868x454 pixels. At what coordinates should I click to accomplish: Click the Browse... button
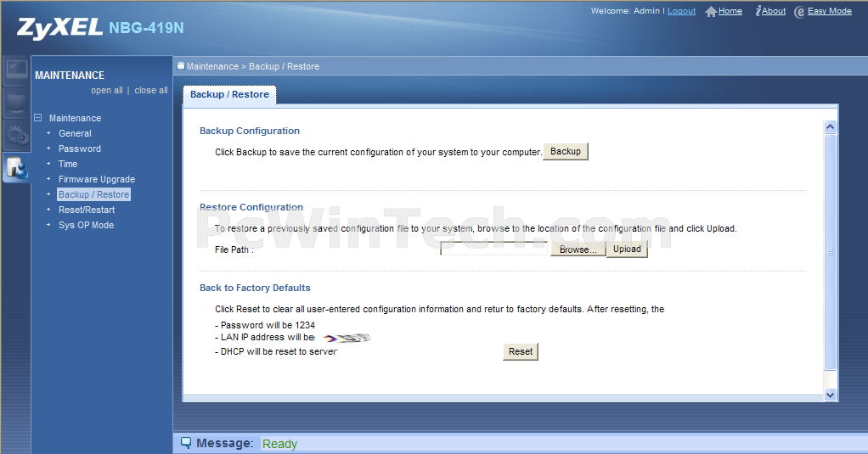pyautogui.click(x=578, y=249)
